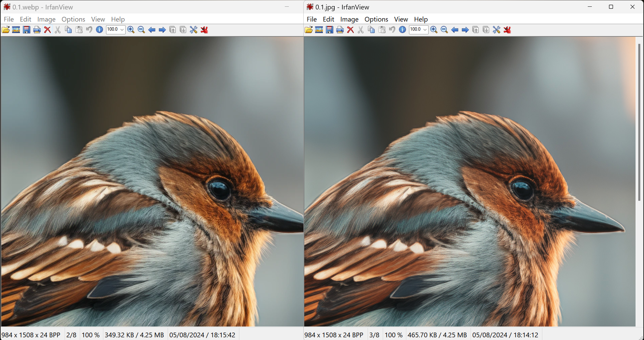644x340 pixels.
Task: Show image information in jpg window
Action: (402, 30)
